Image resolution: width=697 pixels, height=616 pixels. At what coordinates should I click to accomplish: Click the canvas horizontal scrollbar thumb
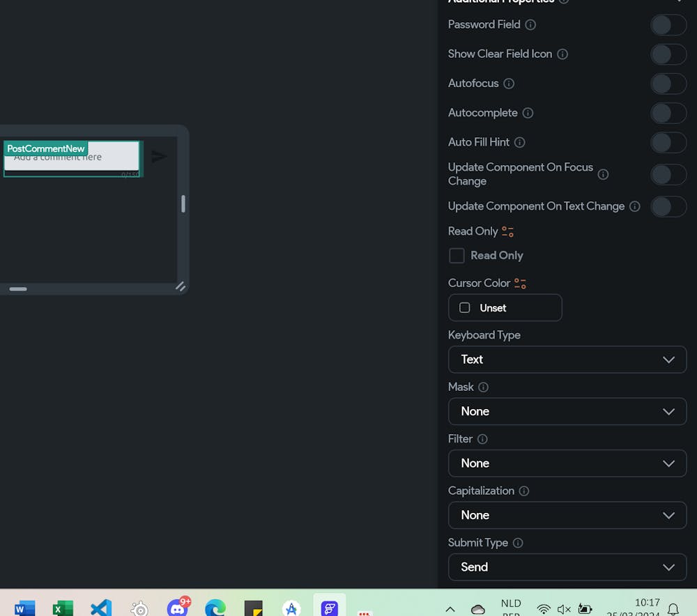(18, 289)
